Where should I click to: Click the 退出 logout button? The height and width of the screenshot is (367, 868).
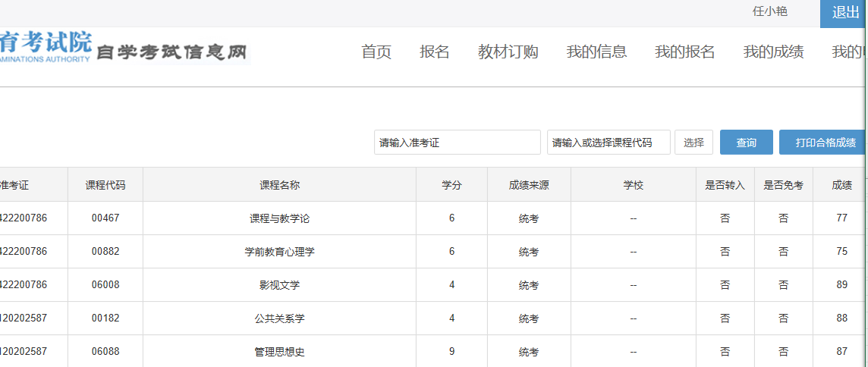point(844,14)
